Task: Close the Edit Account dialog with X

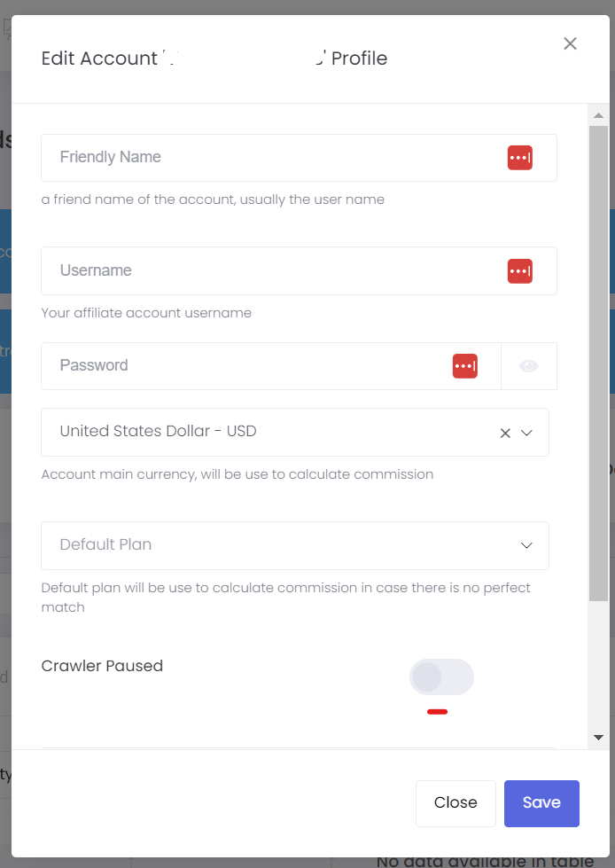Action: [570, 43]
